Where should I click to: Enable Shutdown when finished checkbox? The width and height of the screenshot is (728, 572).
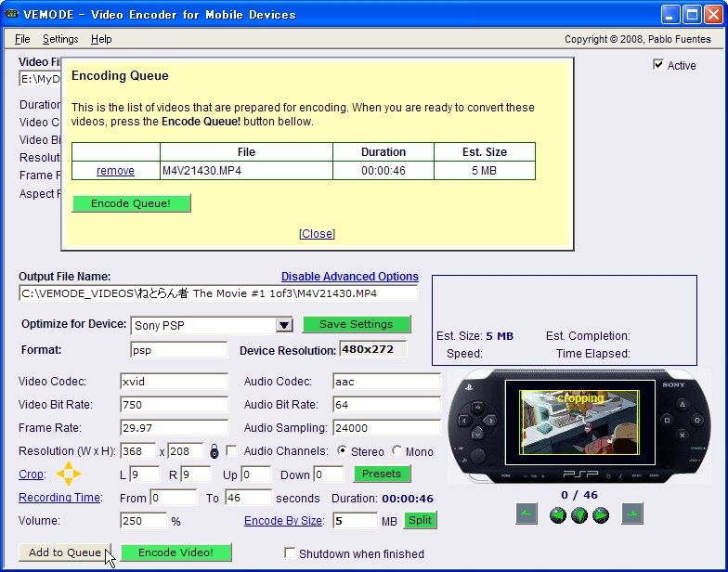290,552
